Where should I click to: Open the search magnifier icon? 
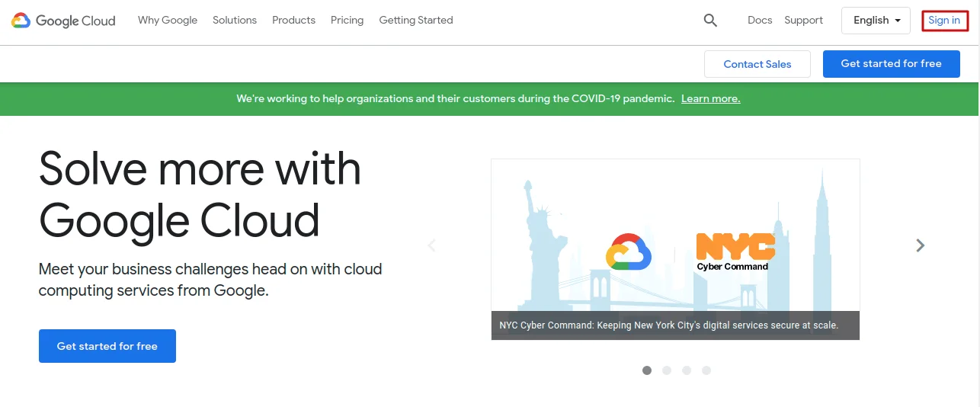[x=710, y=21]
